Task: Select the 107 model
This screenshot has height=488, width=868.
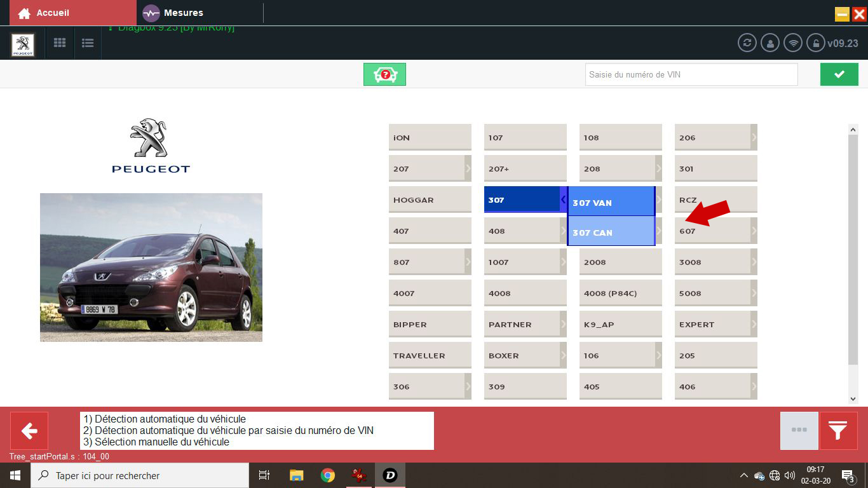Action: click(x=526, y=137)
